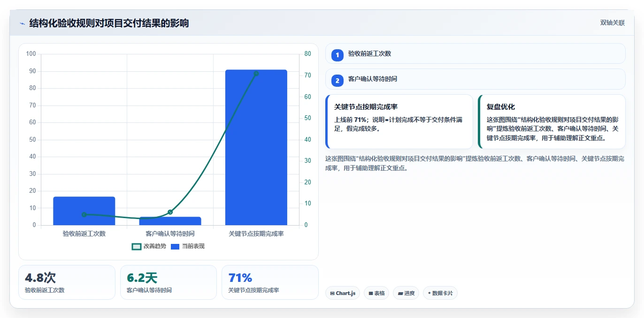The height and width of the screenshot is (318, 644).
Task: Click the Chart.js tag
Action: click(342, 293)
